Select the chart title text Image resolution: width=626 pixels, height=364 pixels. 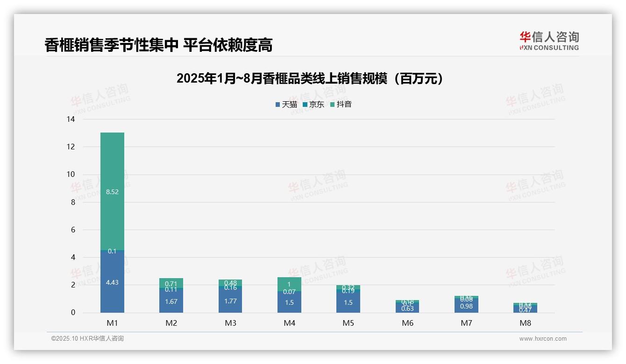[311, 78]
